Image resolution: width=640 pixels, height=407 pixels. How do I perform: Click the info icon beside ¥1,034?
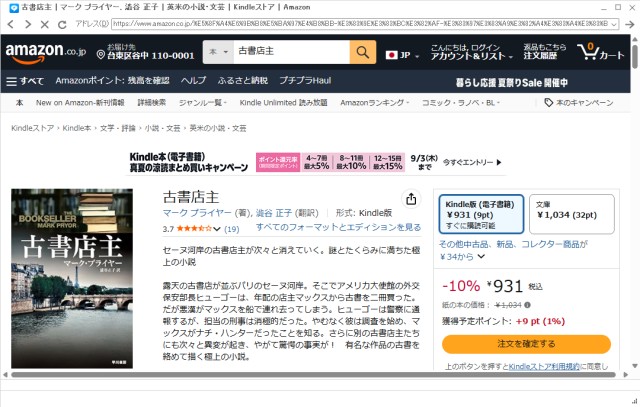point(527,305)
